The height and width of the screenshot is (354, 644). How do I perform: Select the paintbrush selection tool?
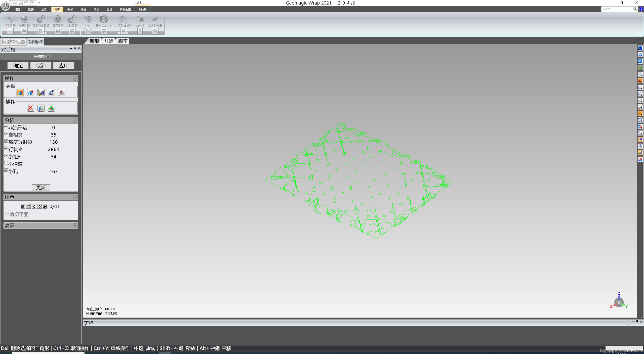coord(640,107)
